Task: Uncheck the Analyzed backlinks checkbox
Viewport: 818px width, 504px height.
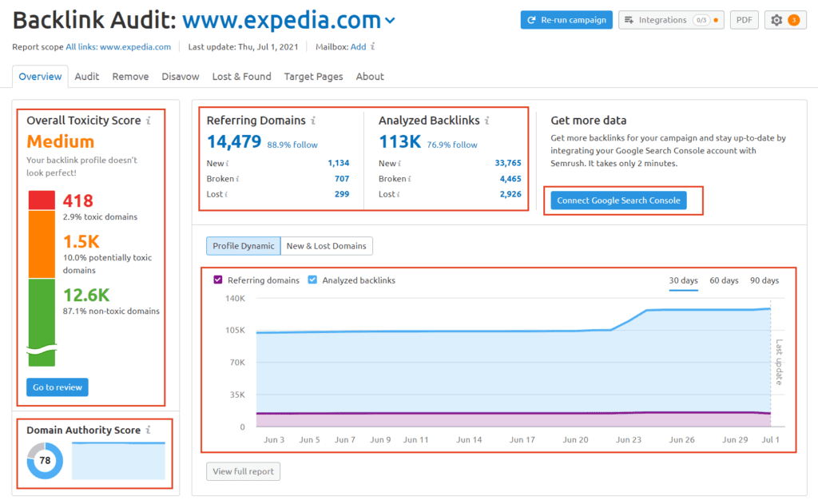Action: [312, 280]
